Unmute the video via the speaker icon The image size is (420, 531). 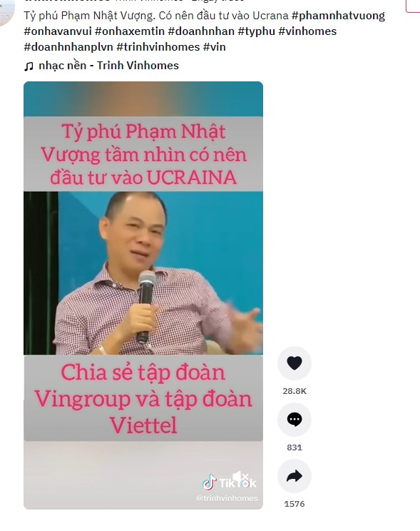[x=240, y=477]
